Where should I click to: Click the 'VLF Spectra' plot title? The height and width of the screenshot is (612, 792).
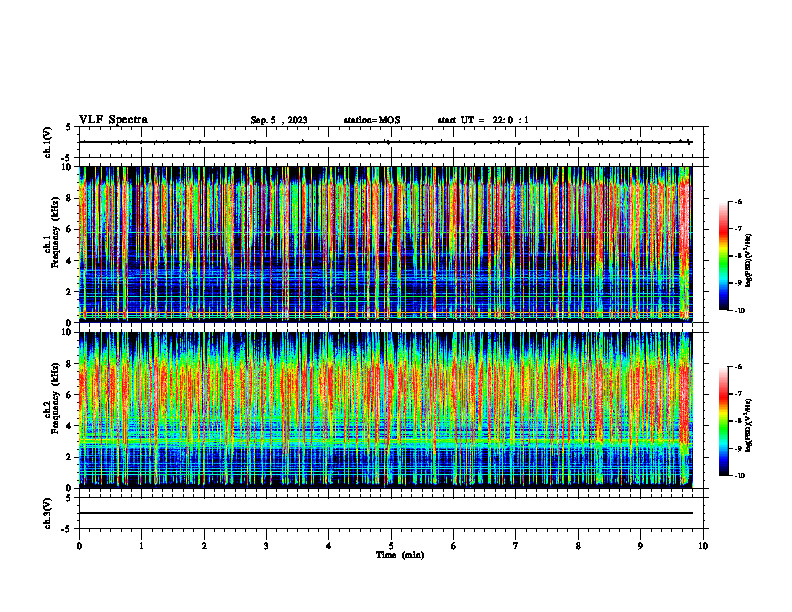113,120
